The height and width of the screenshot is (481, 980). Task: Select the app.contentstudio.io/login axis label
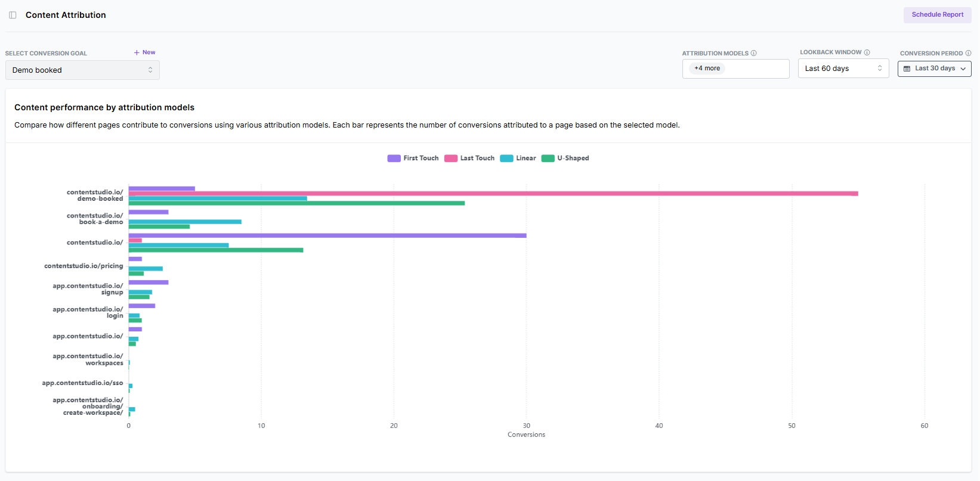coord(88,312)
